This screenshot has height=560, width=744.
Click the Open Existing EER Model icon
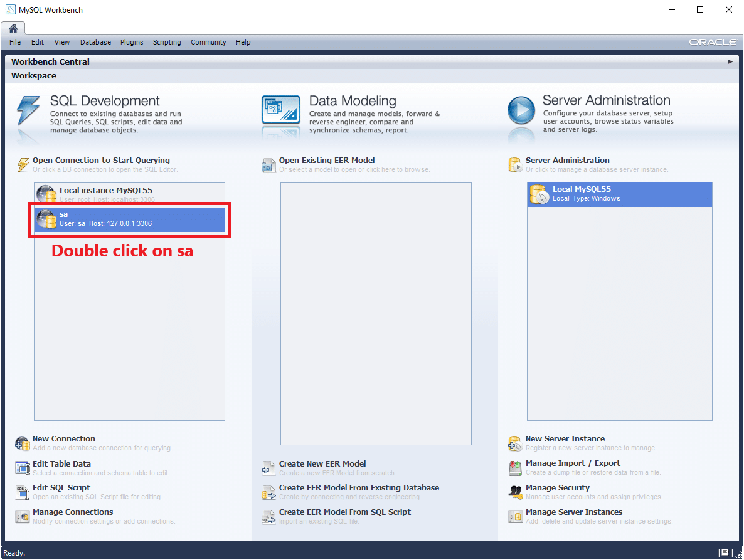coord(268,165)
